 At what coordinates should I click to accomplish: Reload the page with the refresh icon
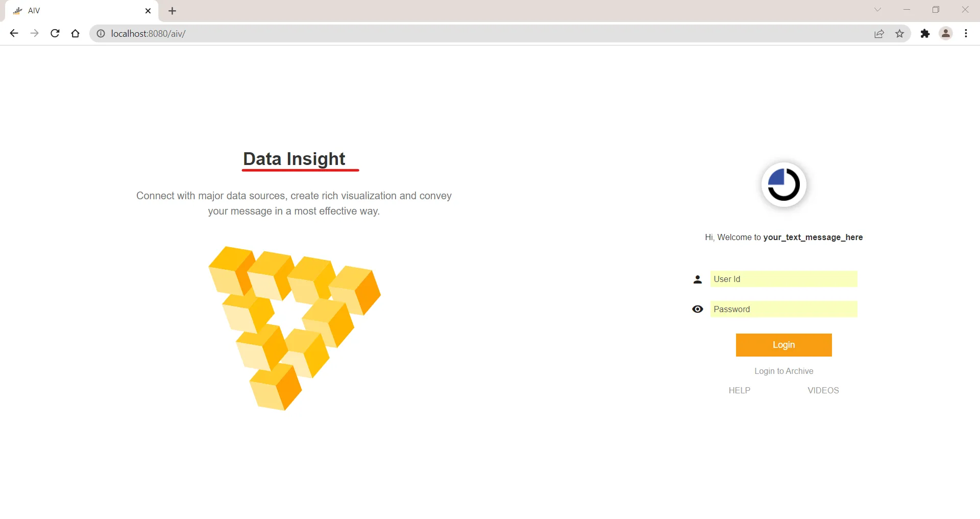55,34
